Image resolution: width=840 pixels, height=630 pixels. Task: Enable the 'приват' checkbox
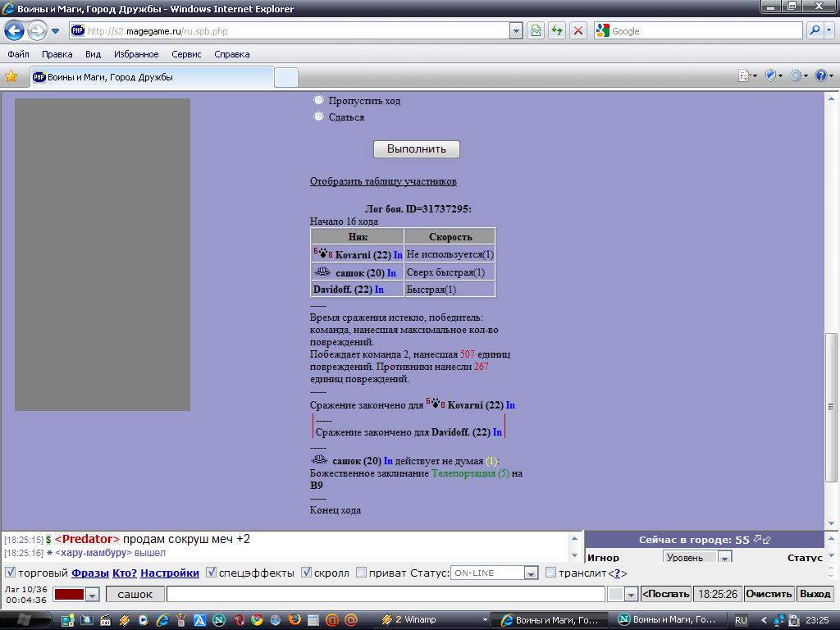(x=361, y=573)
